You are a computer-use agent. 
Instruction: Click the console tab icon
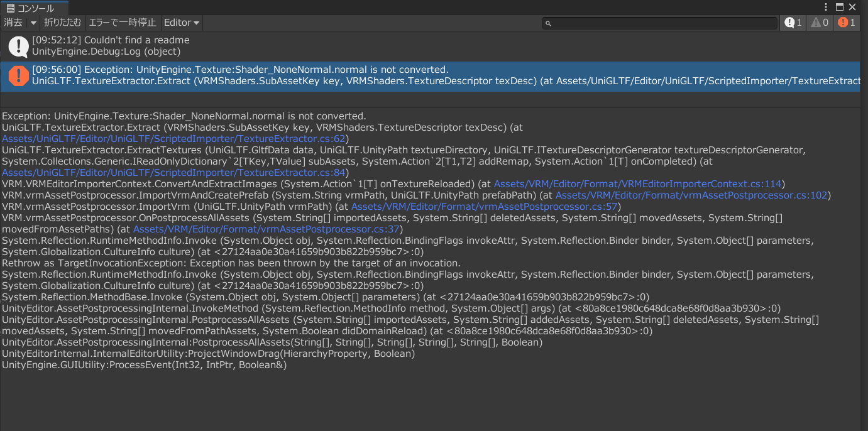click(10, 8)
